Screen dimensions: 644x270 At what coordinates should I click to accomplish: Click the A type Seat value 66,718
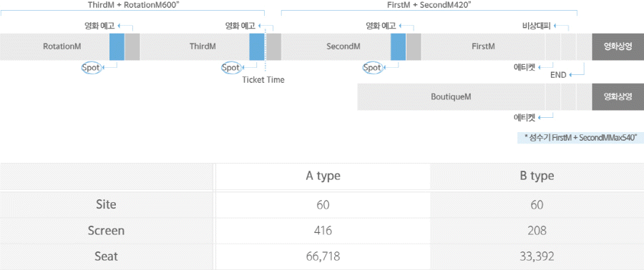[323, 257]
